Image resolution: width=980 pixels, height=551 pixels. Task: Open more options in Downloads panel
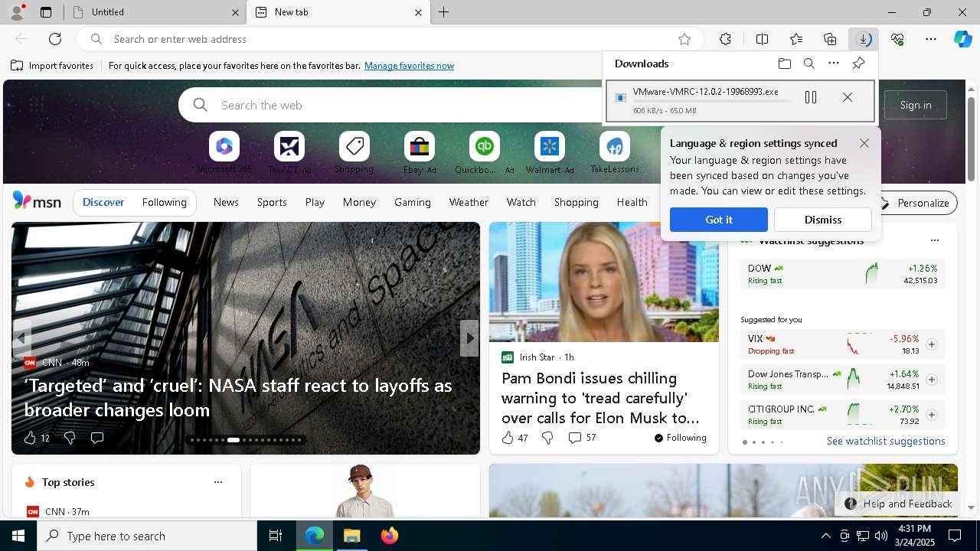(834, 64)
